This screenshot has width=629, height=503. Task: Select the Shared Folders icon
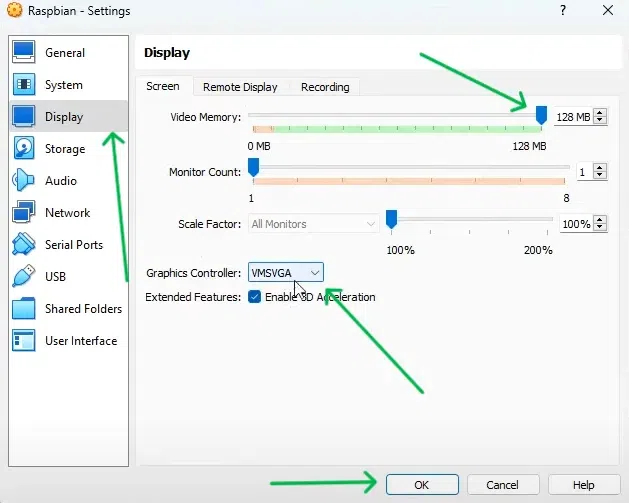(x=25, y=309)
